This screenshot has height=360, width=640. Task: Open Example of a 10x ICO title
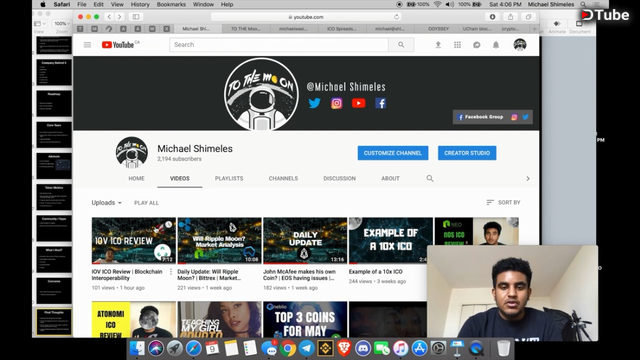[376, 271]
